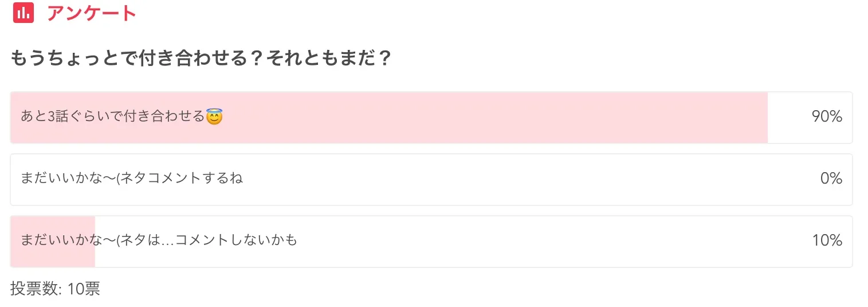This screenshot has height=307, width=868.
Task: Click the empty white area of the 10% option row
Action: tap(516, 241)
